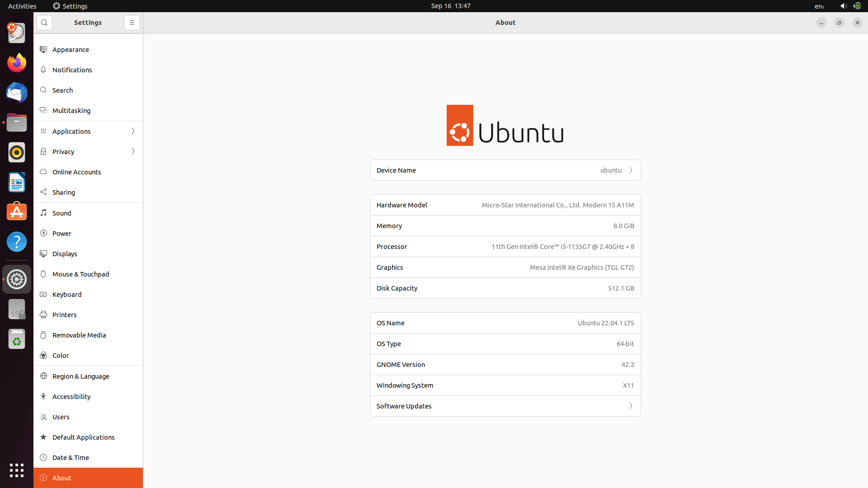Click the Windowing System X11 value

click(x=628, y=385)
